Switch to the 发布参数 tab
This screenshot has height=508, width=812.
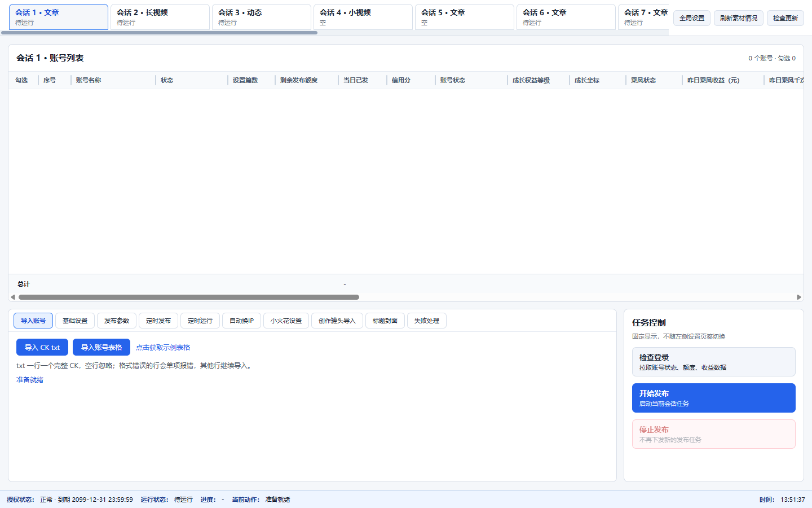pos(117,321)
